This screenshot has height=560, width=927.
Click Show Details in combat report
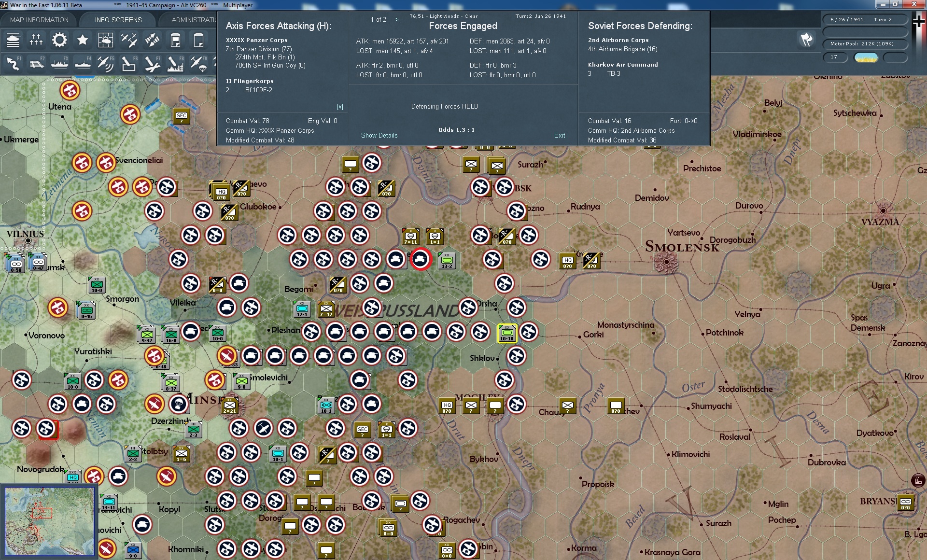pyautogui.click(x=379, y=135)
